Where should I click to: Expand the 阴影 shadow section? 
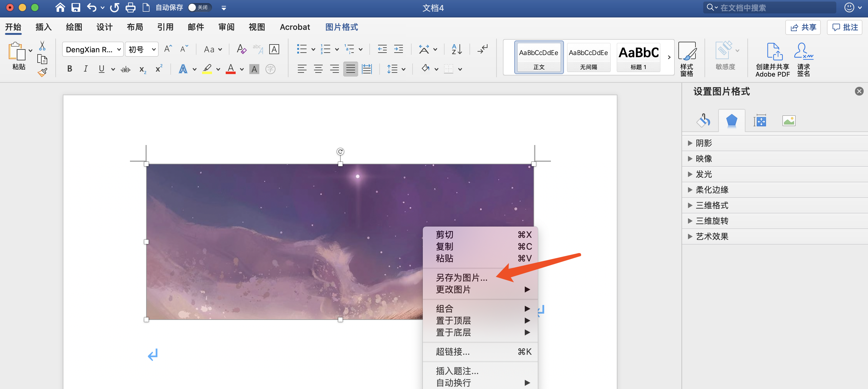pos(704,143)
